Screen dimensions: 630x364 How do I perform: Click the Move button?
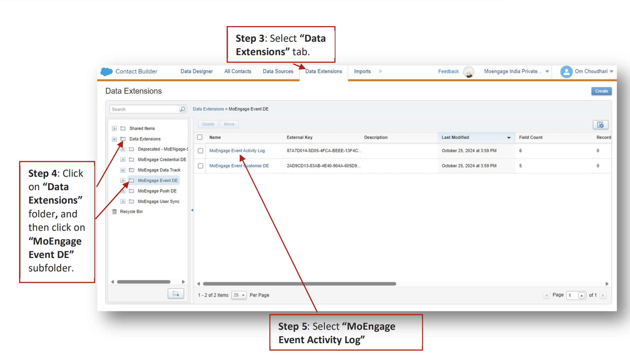[229, 124]
